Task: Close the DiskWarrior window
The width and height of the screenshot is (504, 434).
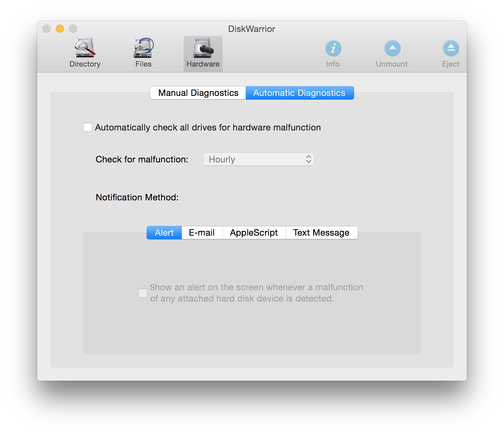Action: coord(47,29)
